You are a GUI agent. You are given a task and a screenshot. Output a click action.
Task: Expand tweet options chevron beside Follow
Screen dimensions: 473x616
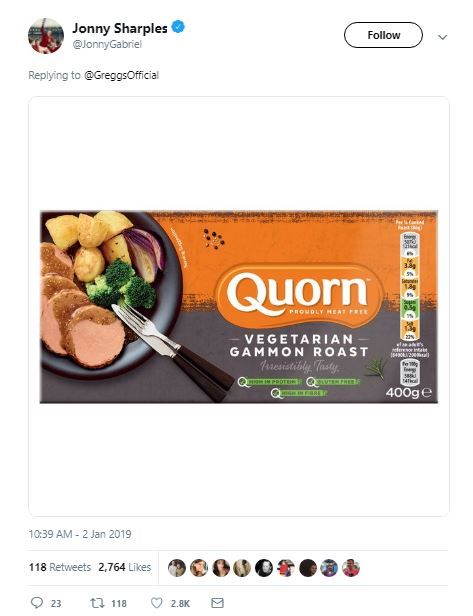(x=442, y=37)
